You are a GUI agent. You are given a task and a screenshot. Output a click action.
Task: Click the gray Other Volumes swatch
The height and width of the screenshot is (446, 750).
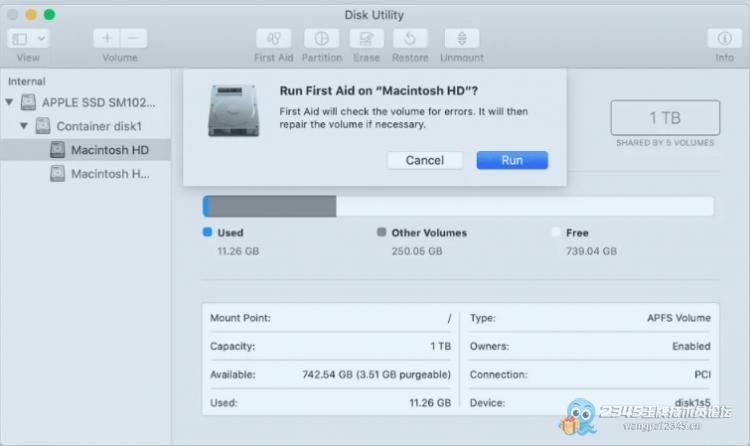click(381, 232)
